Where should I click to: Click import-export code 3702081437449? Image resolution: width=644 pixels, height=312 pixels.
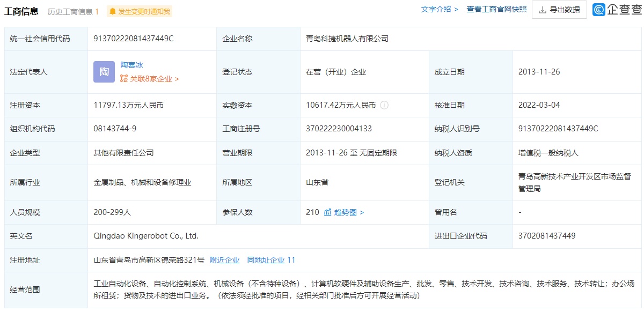[x=547, y=236]
